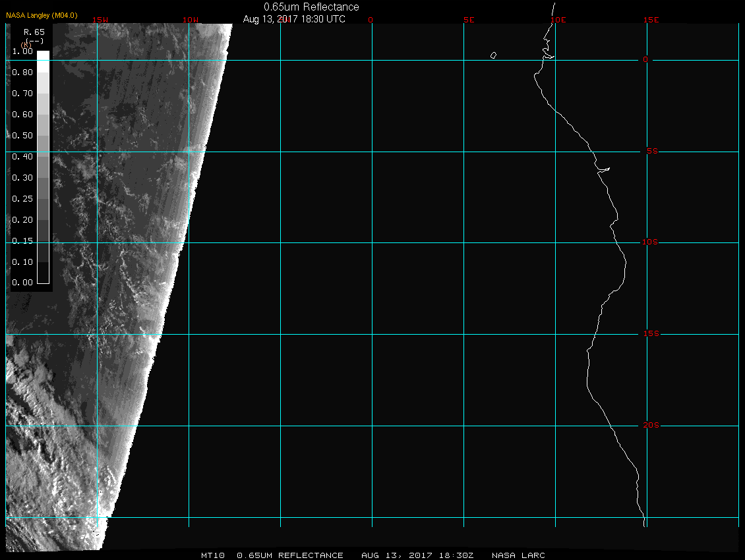745x560 pixels.
Task: Pick the black 0.00 reflectance swatch
Action: coord(43,279)
